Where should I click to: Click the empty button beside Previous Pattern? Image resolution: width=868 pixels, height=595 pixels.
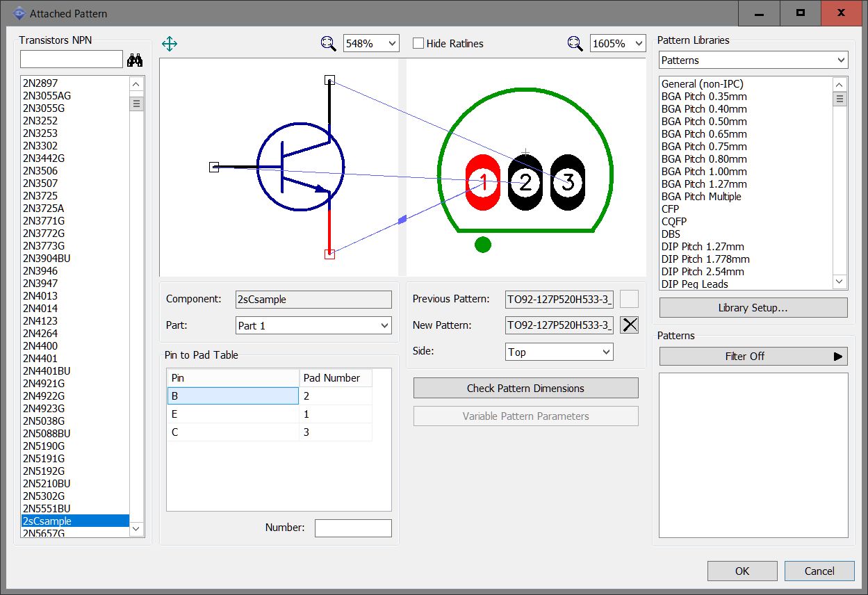629,299
